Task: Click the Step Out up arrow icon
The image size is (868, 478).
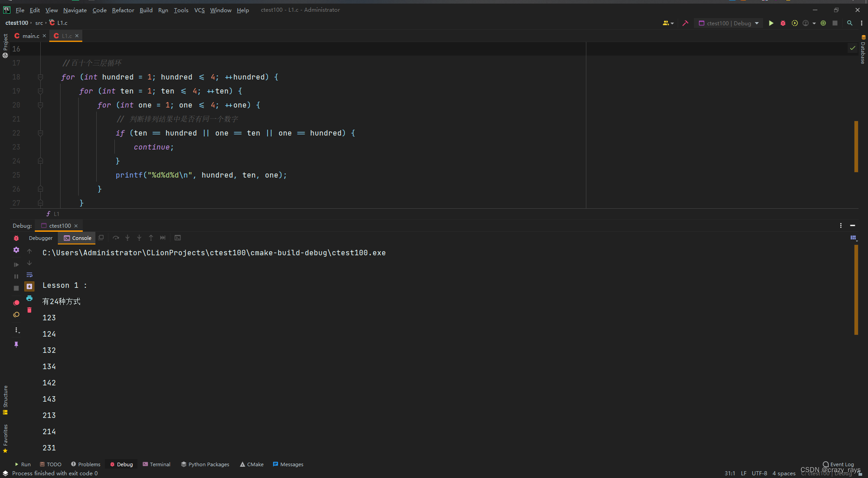Action: coord(151,238)
